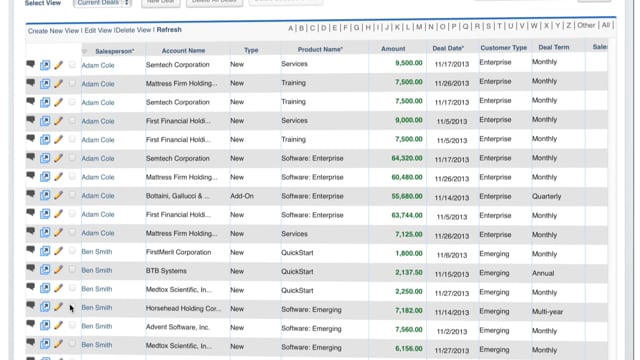The height and width of the screenshot is (360, 640).
Task: Open detail icon for Horsehead Holding row
Action: 45,307
